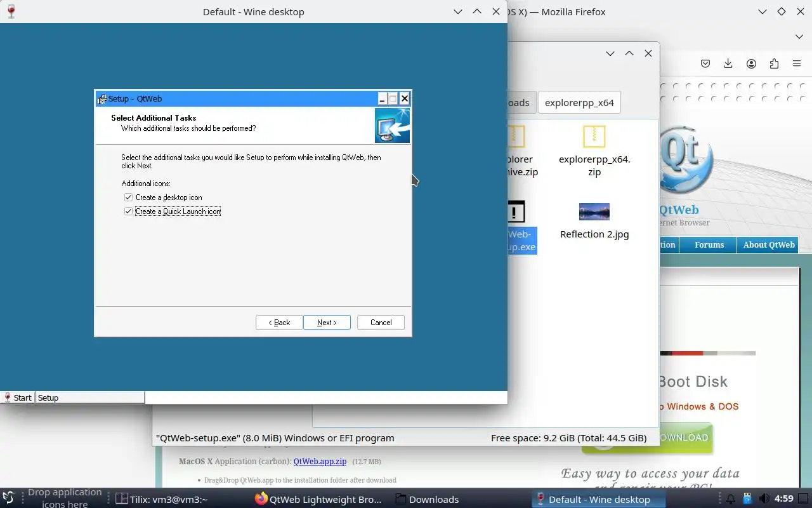Open the KDE application launcher
Viewport: 812px width, 508px height.
pos(8,498)
